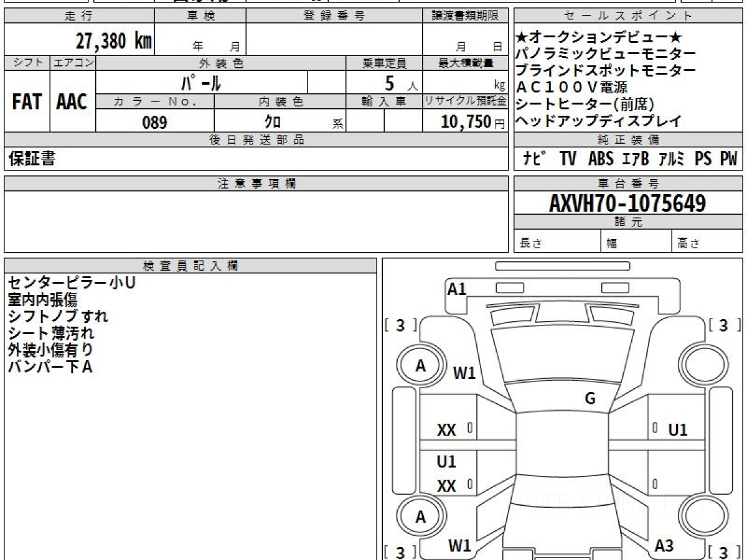Click the FAT shift value
Viewport: 747px width, 560px height.
(x=27, y=102)
